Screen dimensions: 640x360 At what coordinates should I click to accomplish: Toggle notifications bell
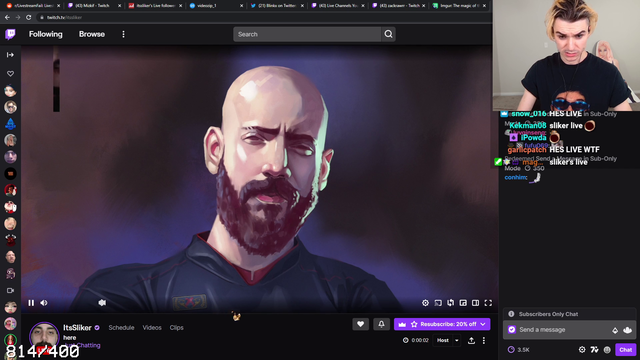pyautogui.click(x=381, y=324)
